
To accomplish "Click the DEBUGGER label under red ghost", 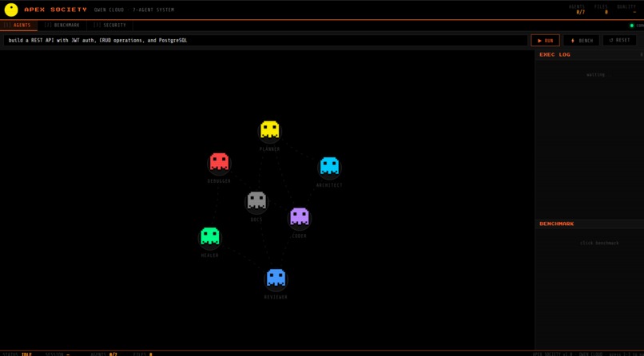I will click(219, 181).
